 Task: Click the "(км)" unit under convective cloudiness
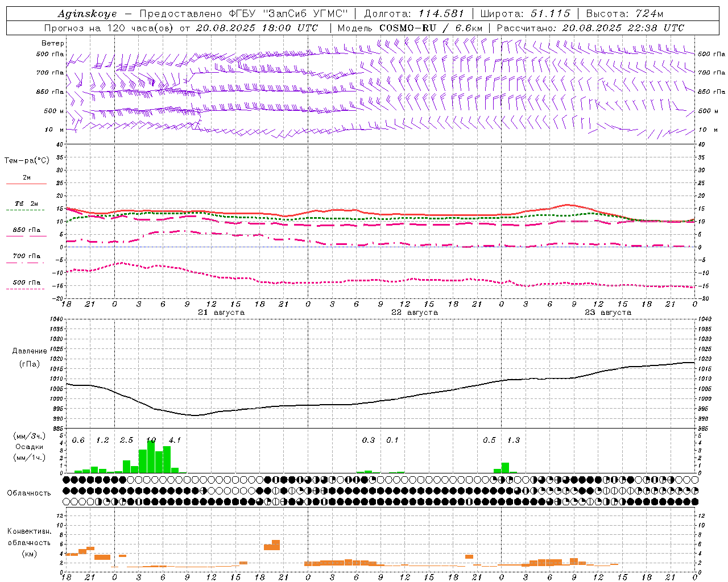(x=29, y=554)
